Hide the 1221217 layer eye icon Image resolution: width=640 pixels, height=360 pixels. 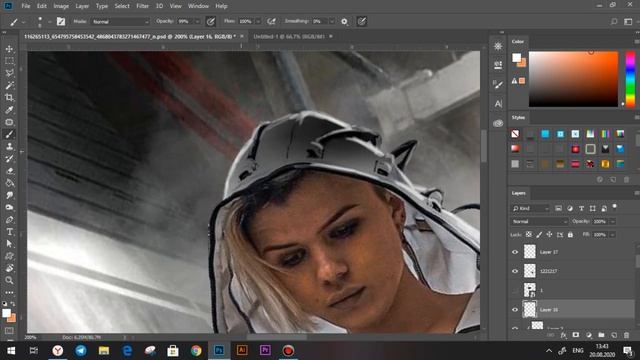click(x=515, y=271)
